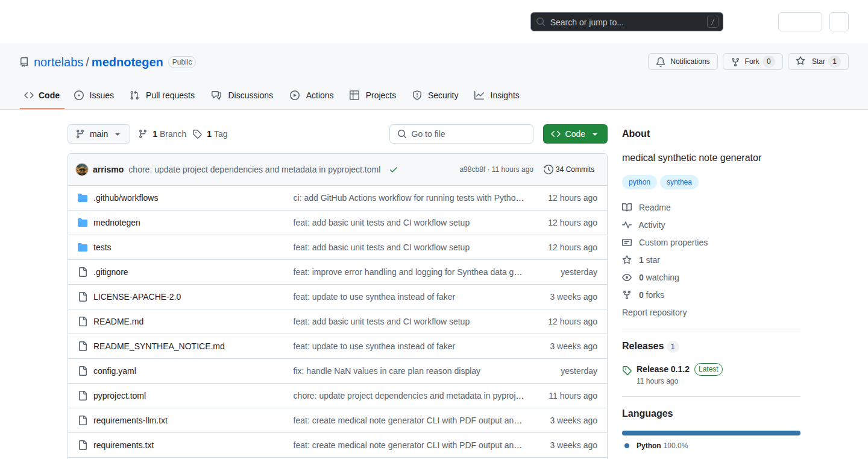Click the Readme book icon in About
868x459 pixels.
[x=627, y=207]
